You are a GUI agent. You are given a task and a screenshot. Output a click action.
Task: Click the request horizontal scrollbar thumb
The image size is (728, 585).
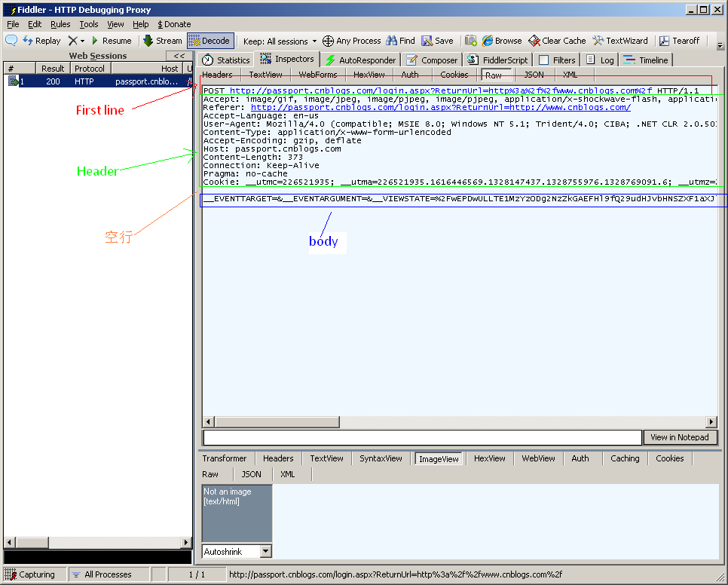pos(277,421)
